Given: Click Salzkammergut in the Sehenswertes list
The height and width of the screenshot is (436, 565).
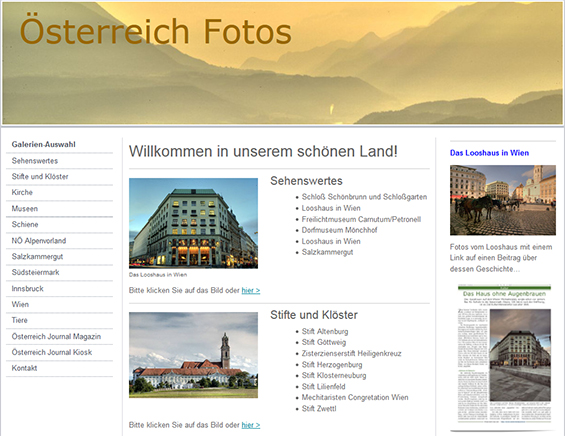Looking at the screenshot, I should point(327,252).
